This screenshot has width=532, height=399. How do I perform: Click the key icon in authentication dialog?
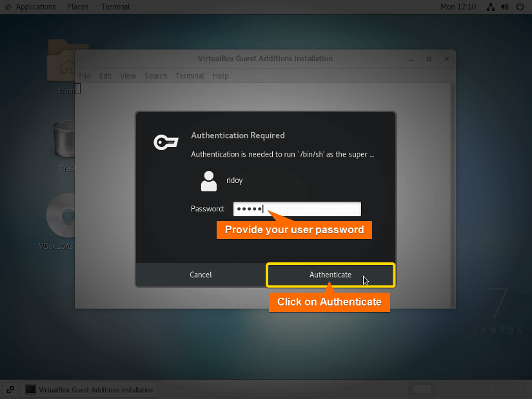pyautogui.click(x=166, y=142)
